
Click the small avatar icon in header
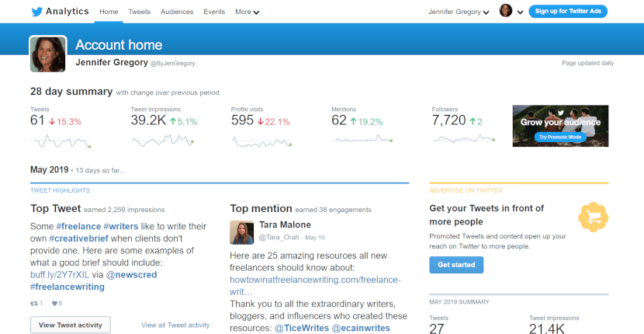506,11
